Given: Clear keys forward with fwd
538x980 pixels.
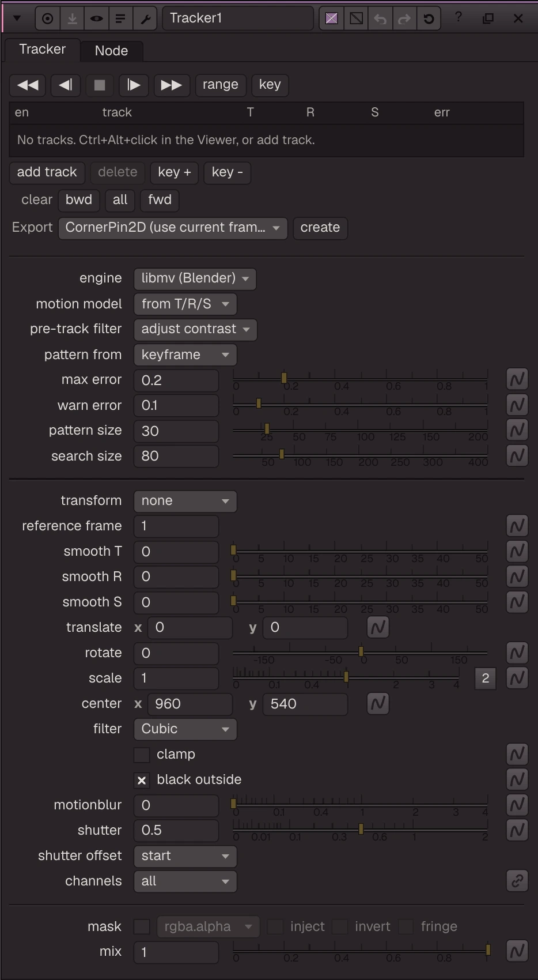Looking at the screenshot, I should [160, 200].
